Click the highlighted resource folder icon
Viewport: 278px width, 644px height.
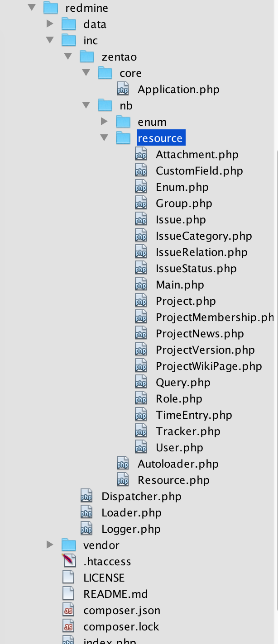(x=122, y=137)
